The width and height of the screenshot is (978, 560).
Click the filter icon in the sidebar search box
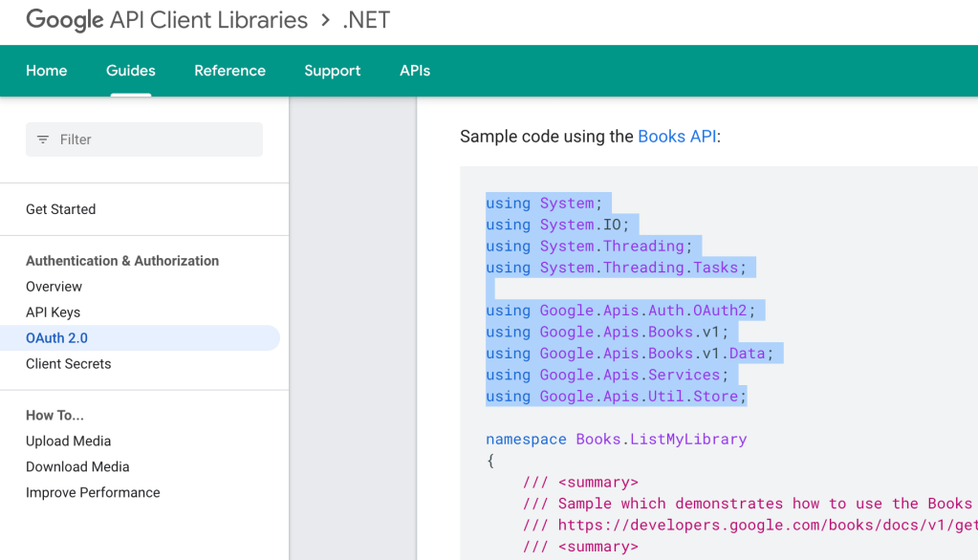pos(42,140)
